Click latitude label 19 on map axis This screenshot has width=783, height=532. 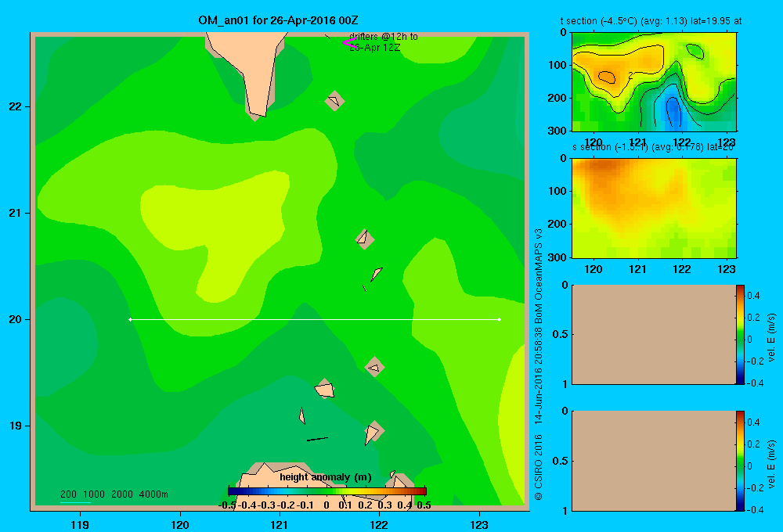[x=15, y=426]
